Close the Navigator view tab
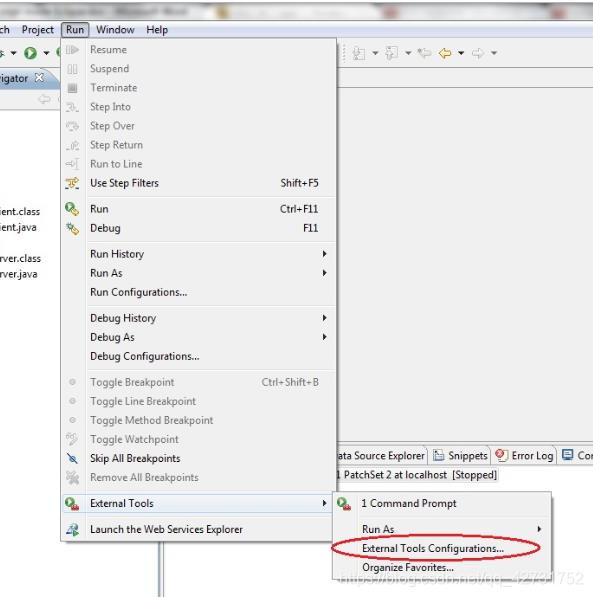This screenshot has width=593, height=597. (39, 78)
